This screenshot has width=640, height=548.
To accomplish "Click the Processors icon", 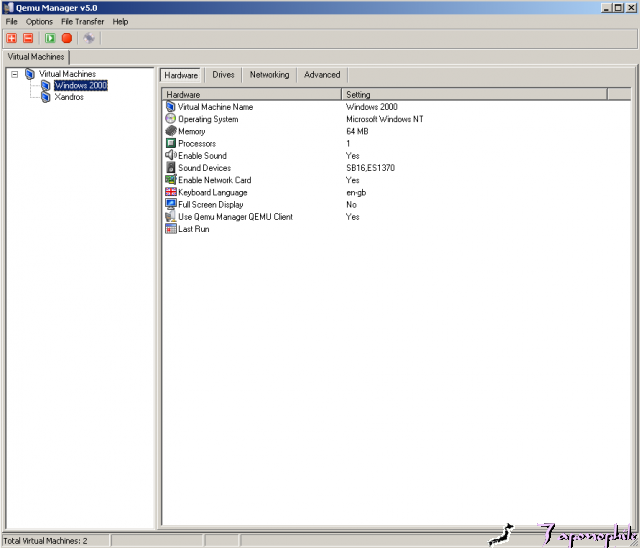I will click(171, 143).
